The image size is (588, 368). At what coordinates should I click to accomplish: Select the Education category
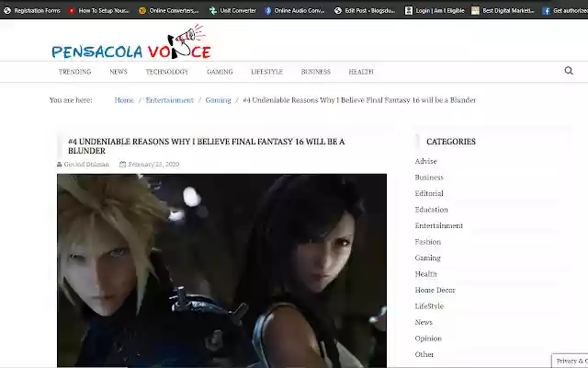[x=432, y=210]
